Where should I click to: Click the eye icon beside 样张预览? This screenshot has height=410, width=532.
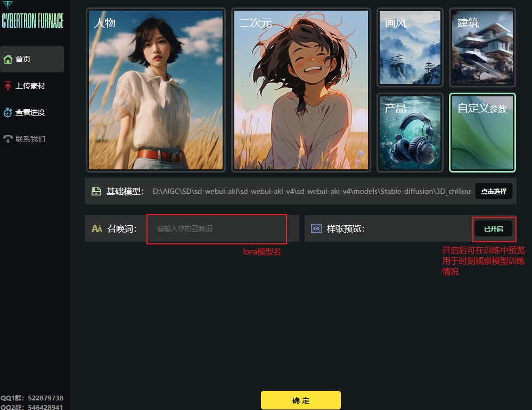pyautogui.click(x=316, y=228)
